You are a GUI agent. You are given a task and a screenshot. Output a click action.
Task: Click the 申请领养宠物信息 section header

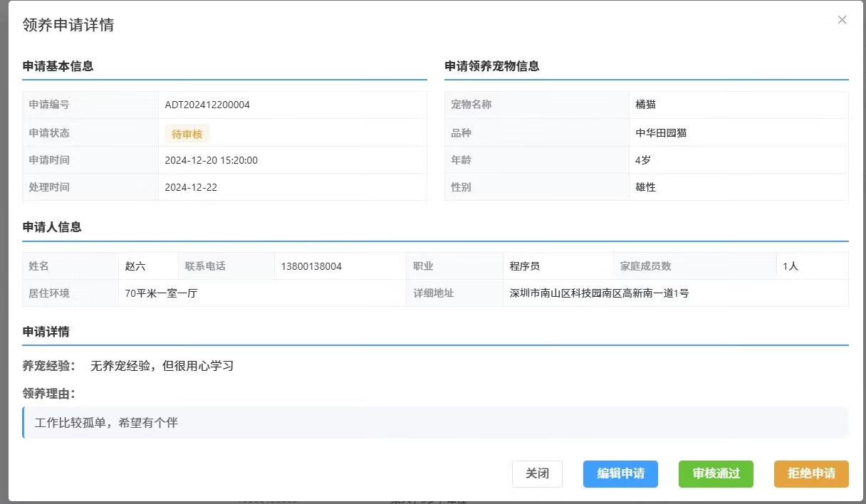click(492, 66)
